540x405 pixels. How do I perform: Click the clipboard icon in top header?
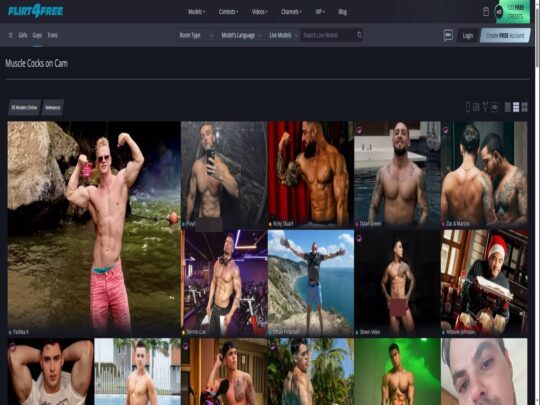[x=486, y=12]
